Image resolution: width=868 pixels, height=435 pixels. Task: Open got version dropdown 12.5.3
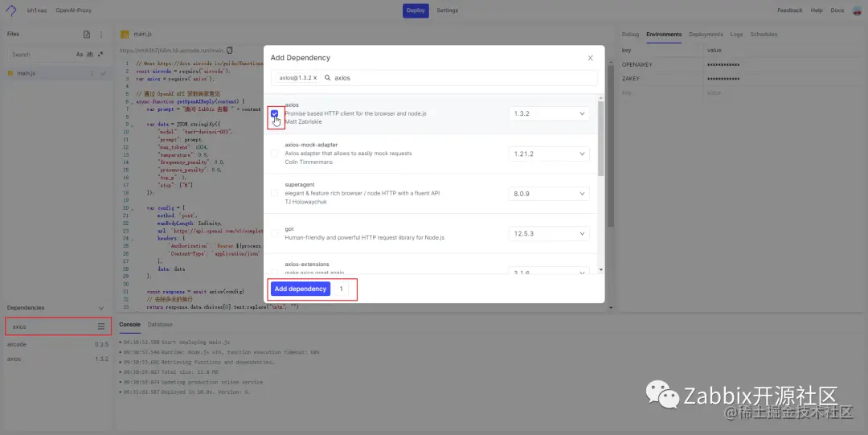coord(549,233)
